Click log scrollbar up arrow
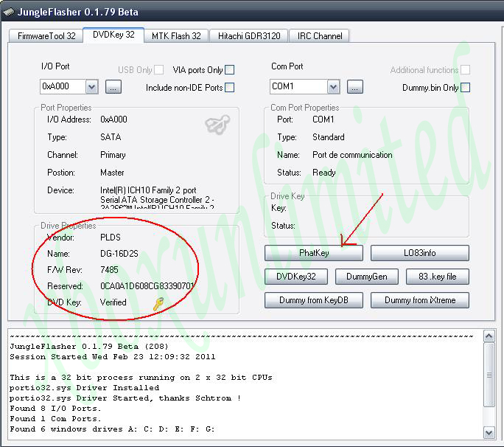The height and width of the screenshot is (447, 504). tap(489, 336)
